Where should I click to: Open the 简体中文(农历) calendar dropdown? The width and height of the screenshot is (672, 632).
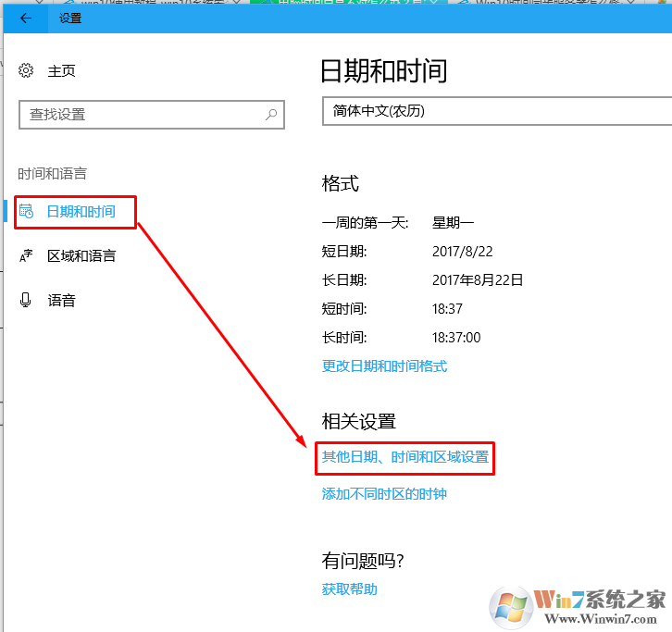[496, 111]
